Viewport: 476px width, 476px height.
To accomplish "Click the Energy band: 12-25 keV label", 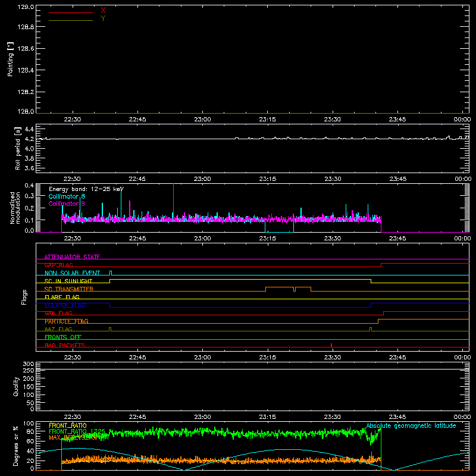I will click(86, 189).
